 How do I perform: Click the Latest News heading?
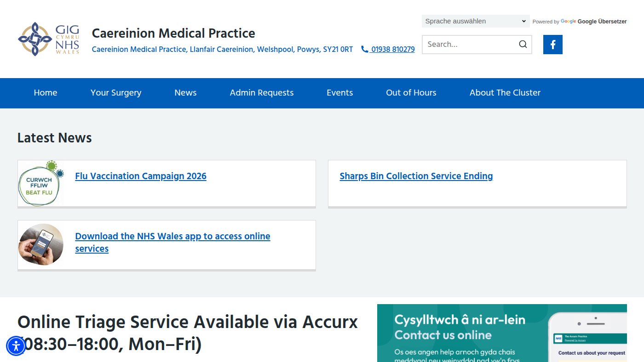55,138
